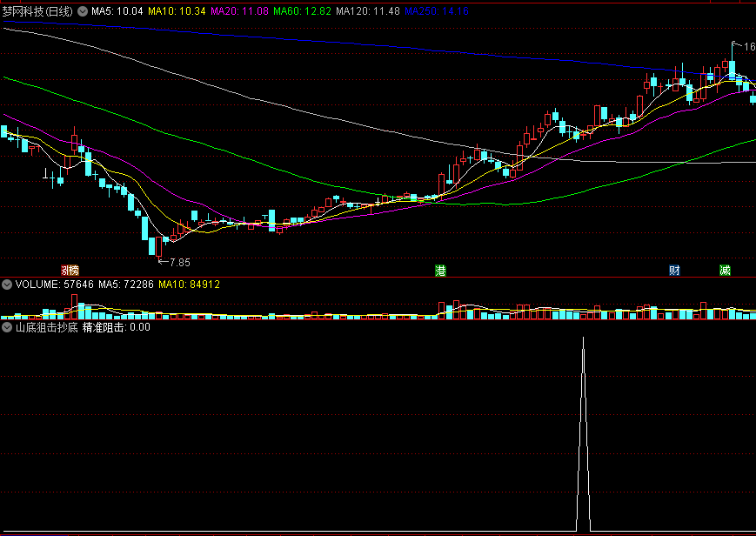Click the magenta MA20: 11.08 label
The width and height of the screenshot is (756, 536).
coord(239,11)
